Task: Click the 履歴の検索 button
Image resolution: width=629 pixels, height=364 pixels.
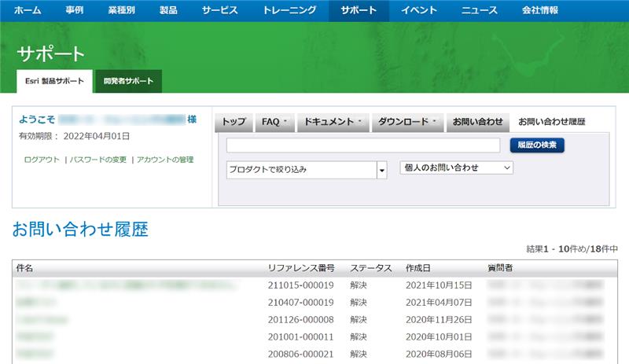Action: point(537,145)
